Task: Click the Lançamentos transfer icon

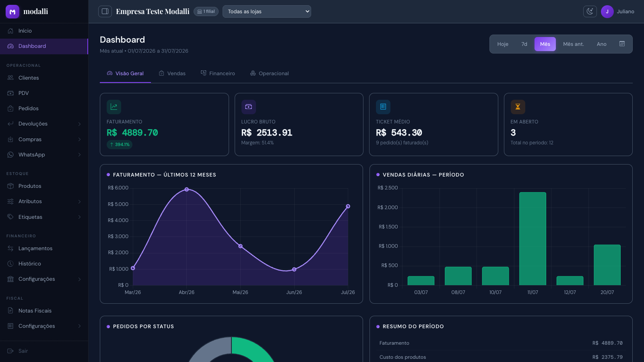Action: (10, 248)
